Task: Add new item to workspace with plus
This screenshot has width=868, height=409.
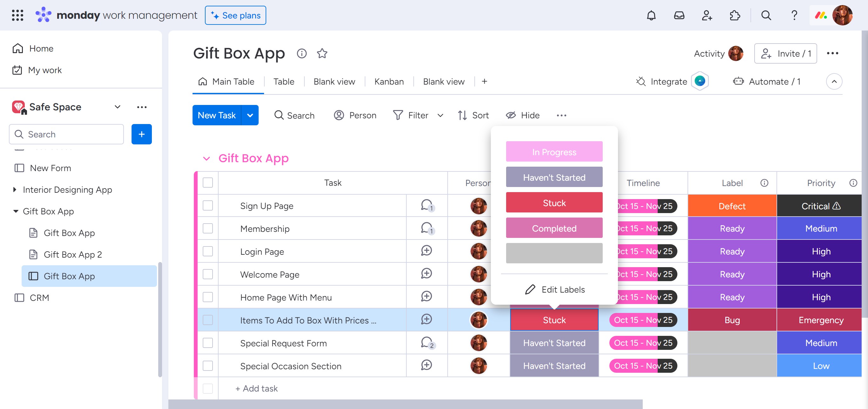Action: coord(141,134)
